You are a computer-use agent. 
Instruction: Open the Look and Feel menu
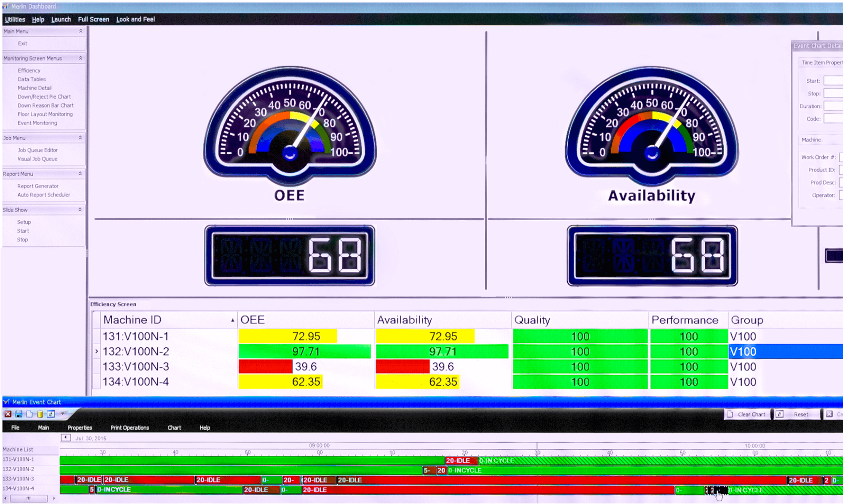coord(135,19)
